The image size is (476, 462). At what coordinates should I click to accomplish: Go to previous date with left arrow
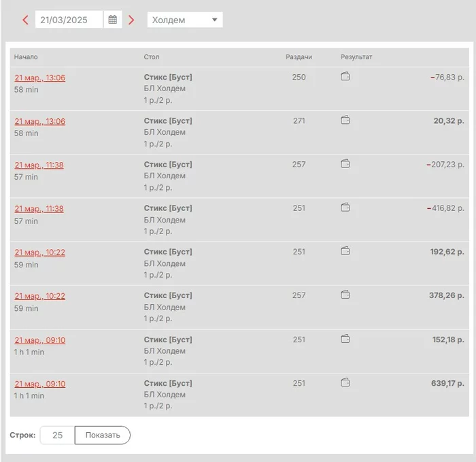click(x=26, y=20)
